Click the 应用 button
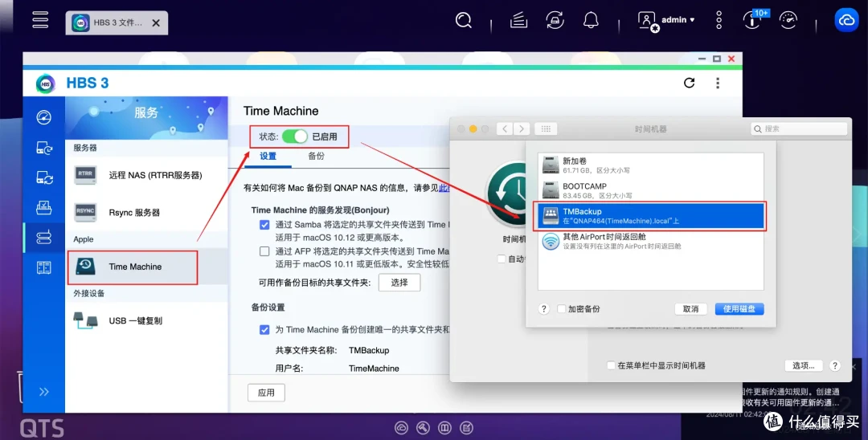868x440 pixels. pos(266,393)
